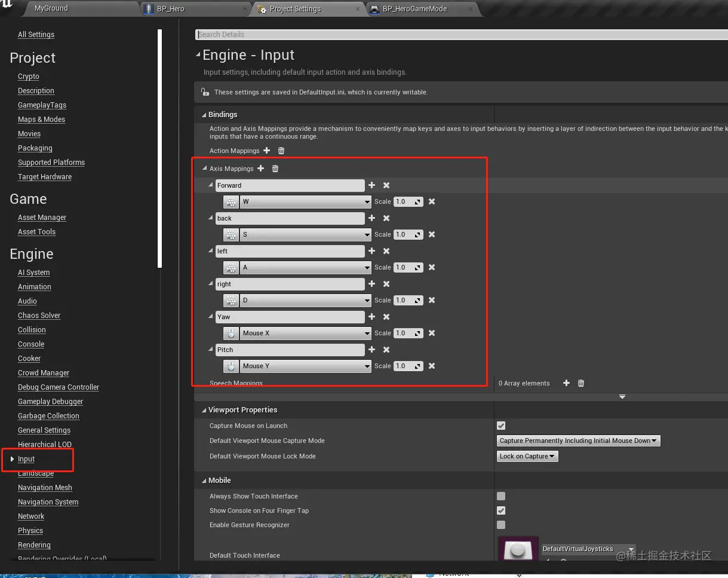This screenshot has height=578, width=728.
Task: Open the Collision settings
Action: [x=32, y=330]
